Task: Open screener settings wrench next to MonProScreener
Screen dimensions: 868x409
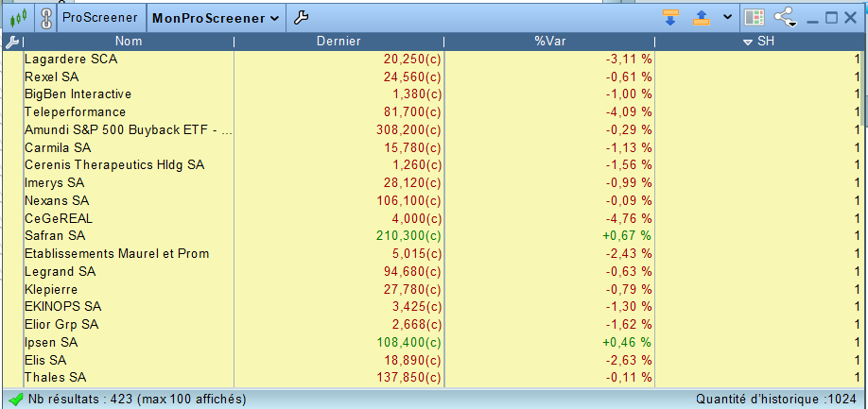Action: 301,18
